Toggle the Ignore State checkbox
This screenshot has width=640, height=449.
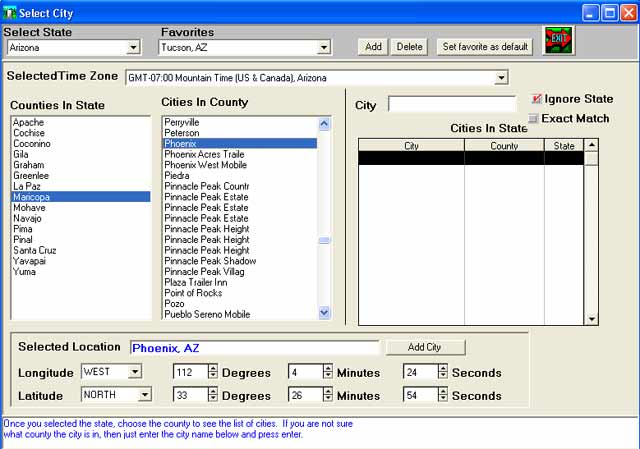pos(537,99)
